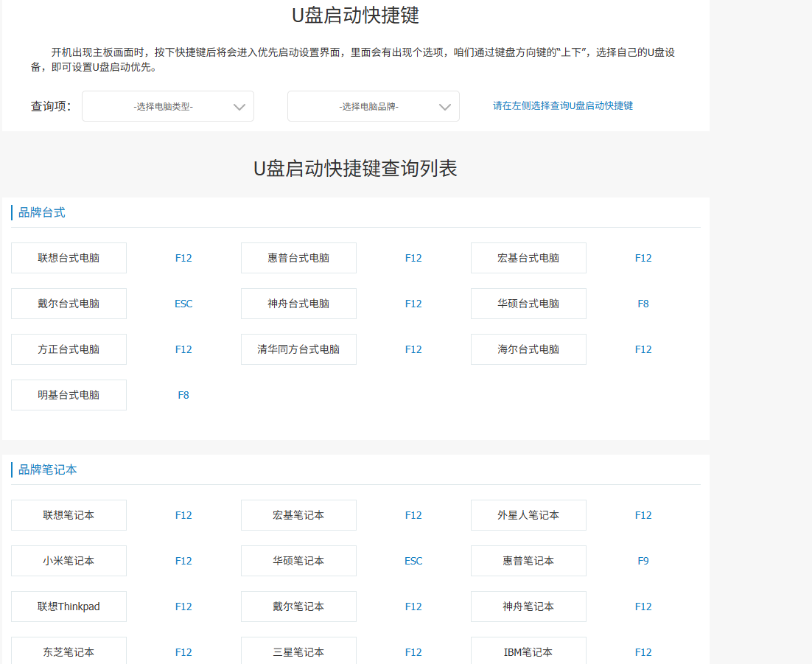
Task: Click F12 next to 清华同方台式电脑
Action: pos(413,349)
